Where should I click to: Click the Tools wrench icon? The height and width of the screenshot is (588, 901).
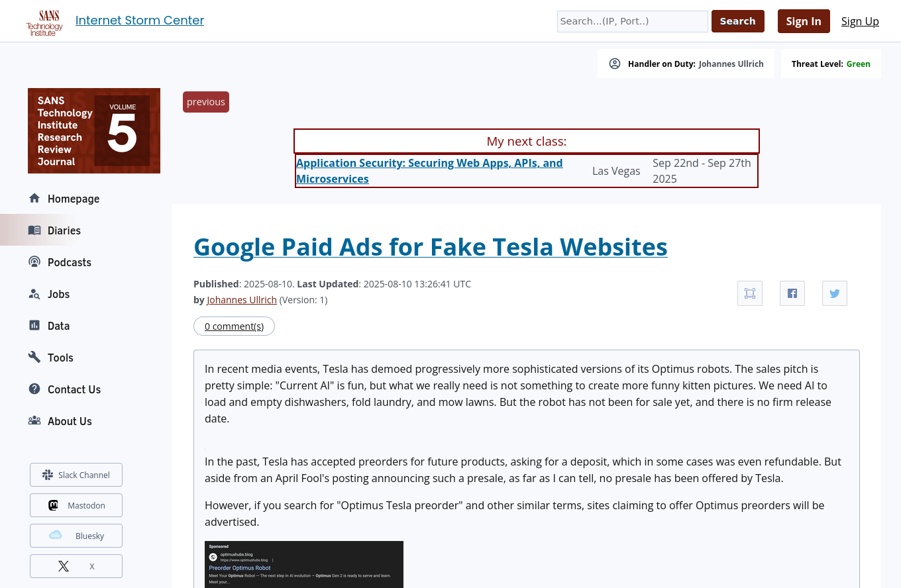click(x=34, y=357)
